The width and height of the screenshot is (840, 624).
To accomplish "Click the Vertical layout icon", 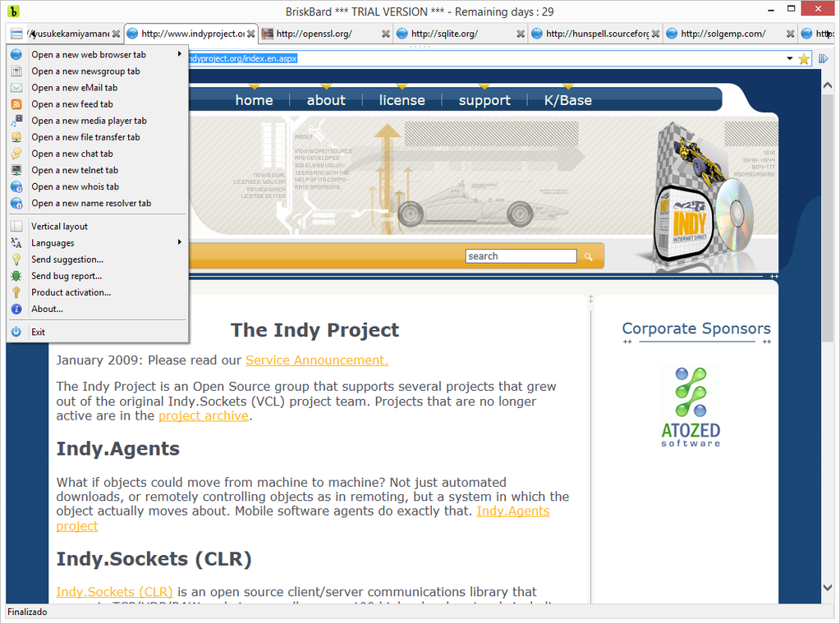I will [16, 227].
